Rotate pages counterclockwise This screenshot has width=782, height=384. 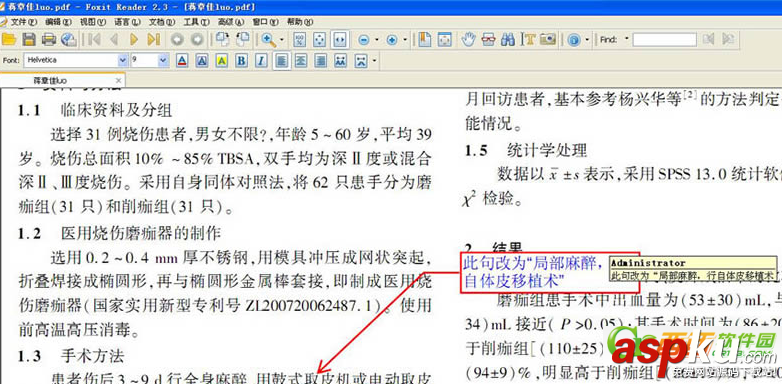(x=243, y=40)
